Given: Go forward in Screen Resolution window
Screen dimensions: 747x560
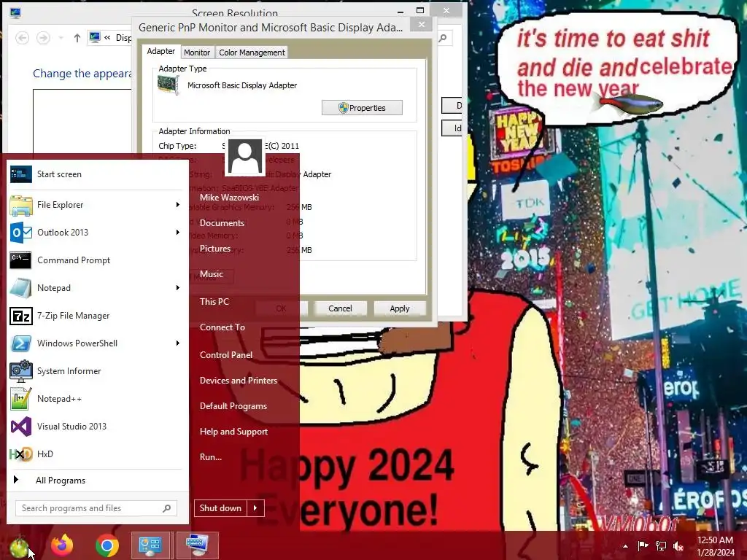Looking at the screenshot, I should [x=43, y=38].
